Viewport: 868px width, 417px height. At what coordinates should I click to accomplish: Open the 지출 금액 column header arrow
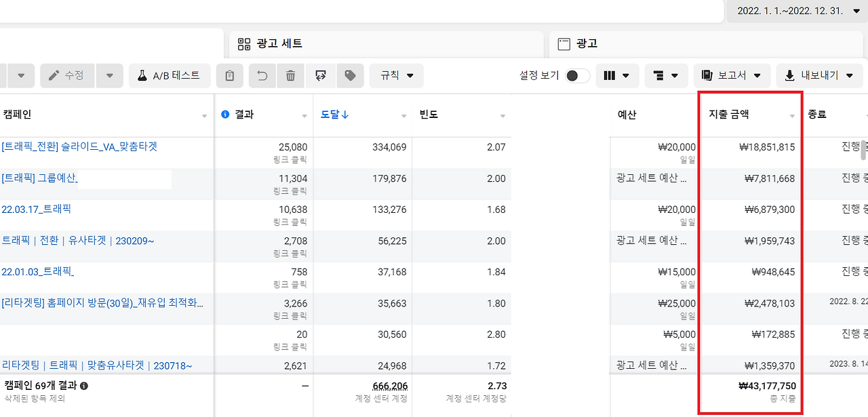click(x=792, y=117)
